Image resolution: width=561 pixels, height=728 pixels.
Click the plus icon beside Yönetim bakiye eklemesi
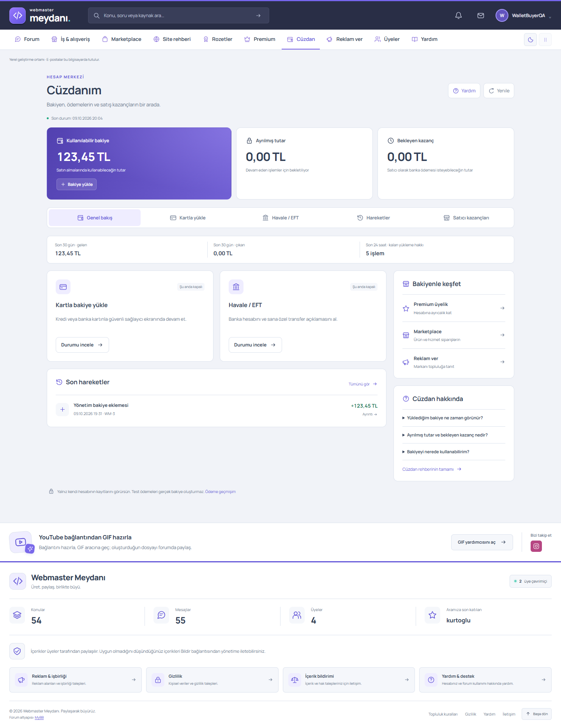(x=62, y=409)
